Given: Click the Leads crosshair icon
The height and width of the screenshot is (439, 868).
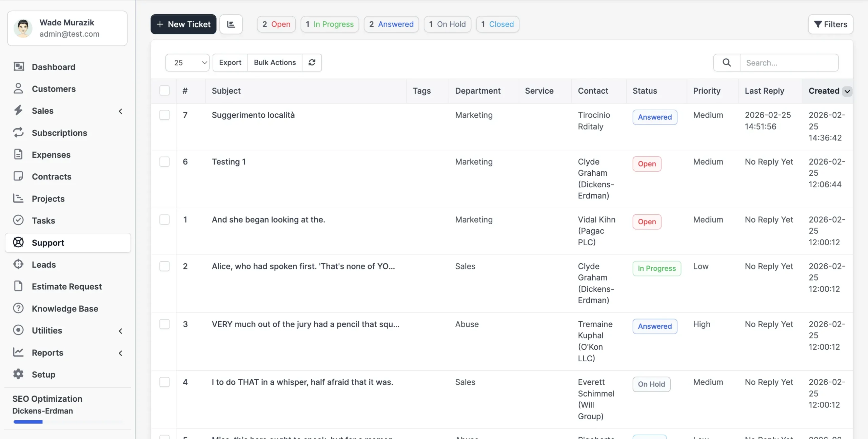Looking at the screenshot, I should (x=18, y=264).
